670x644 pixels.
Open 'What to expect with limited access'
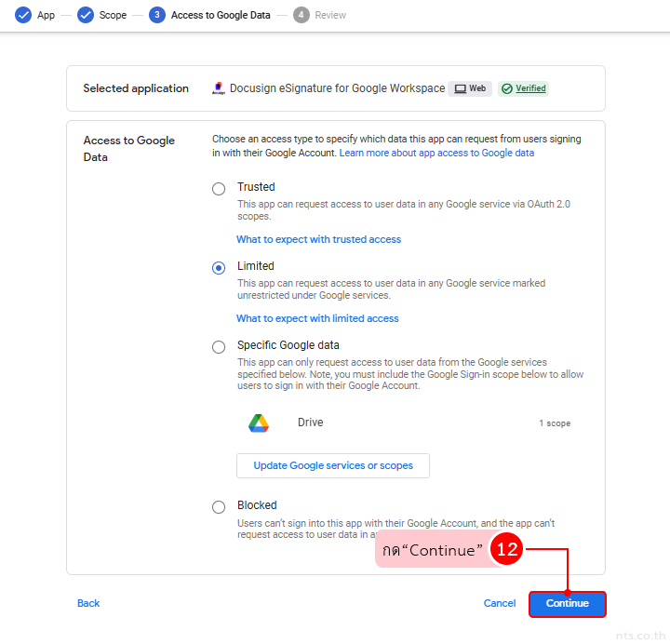click(317, 318)
